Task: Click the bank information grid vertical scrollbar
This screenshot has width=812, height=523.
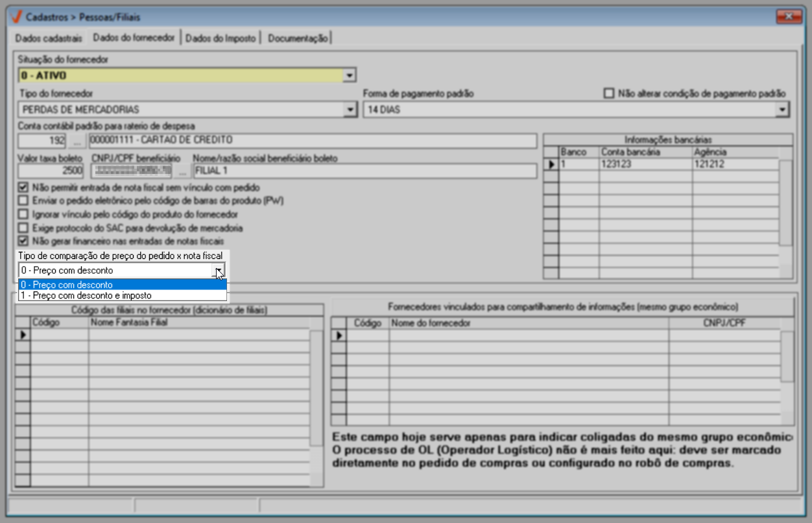Action: point(785,201)
